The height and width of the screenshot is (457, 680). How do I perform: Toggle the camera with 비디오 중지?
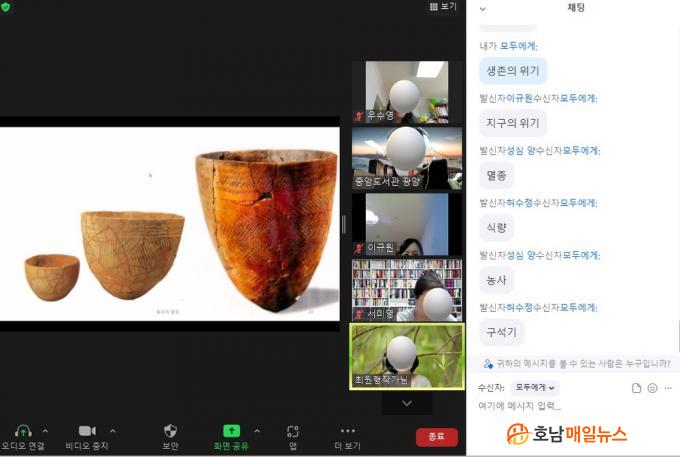(86, 431)
